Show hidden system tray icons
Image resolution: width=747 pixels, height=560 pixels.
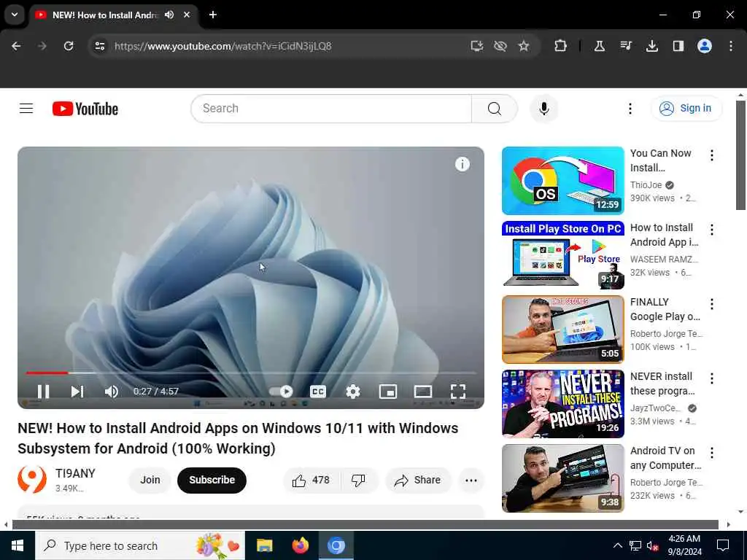pyautogui.click(x=617, y=545)
